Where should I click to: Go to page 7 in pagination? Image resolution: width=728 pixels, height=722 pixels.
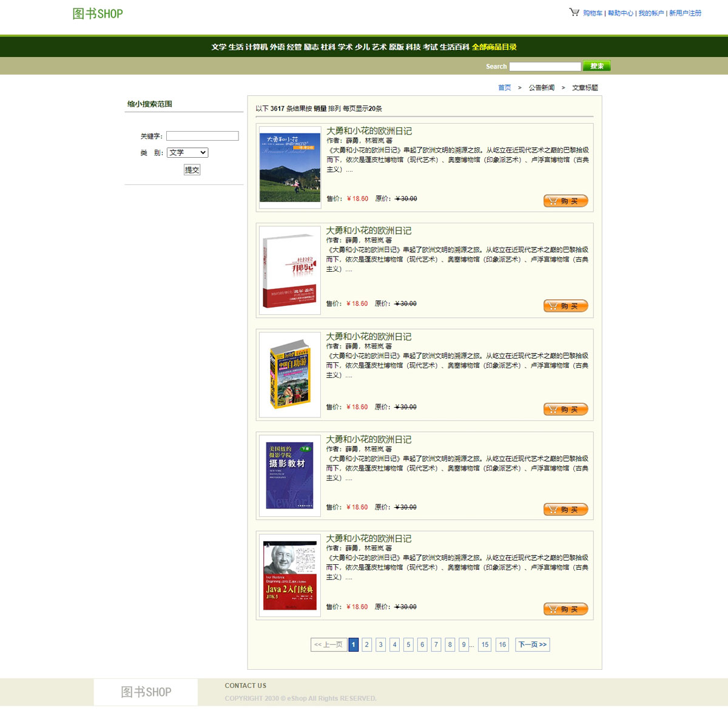click(436, 645)
